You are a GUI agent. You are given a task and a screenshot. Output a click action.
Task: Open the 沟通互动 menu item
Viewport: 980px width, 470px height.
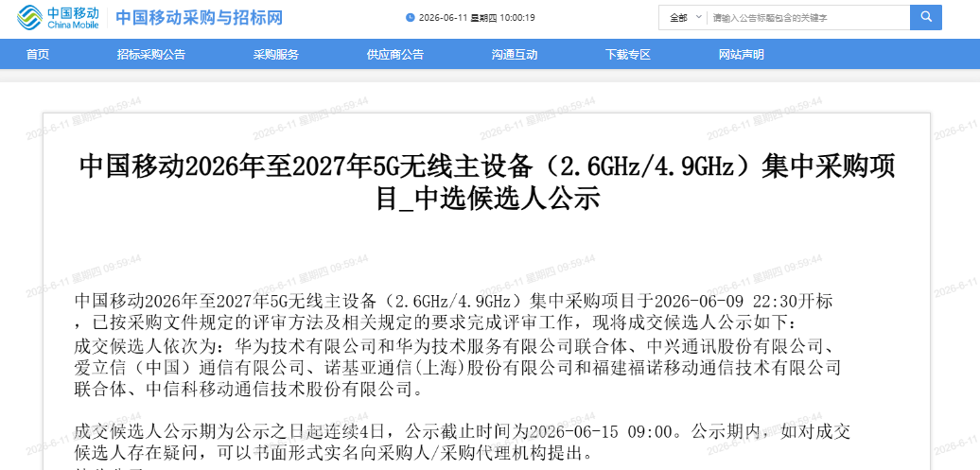click(515, 54)
